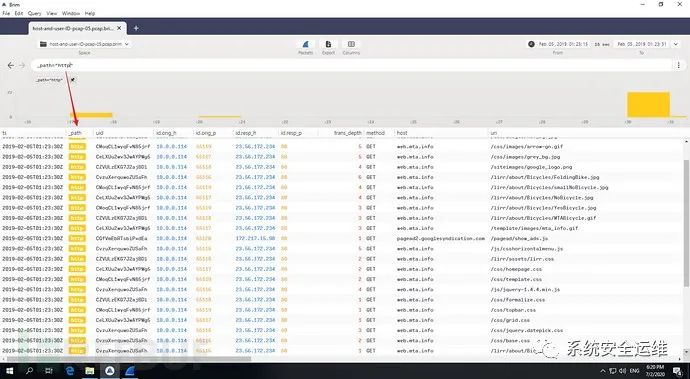This screenshot has width=690, height=379.
Task: Click the To date field value
Action: [x=642, y=44]
